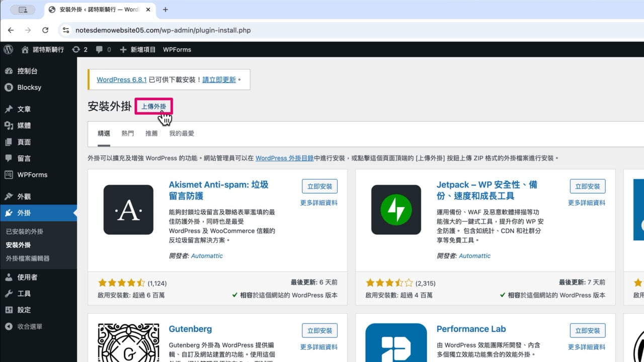Open Appearance via the 外觀 brush icon
Screen dimensions: 644x362
[x=9, y=196]
